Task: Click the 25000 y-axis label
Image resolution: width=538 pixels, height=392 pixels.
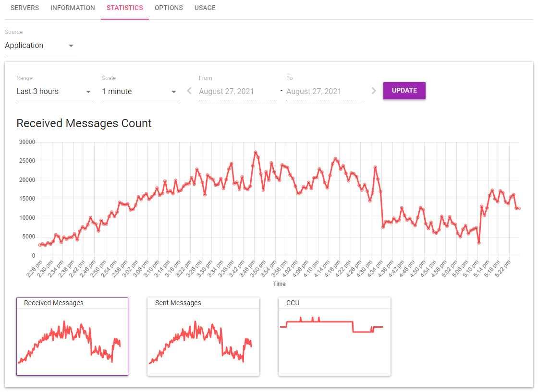Action: tap(27, 161)
